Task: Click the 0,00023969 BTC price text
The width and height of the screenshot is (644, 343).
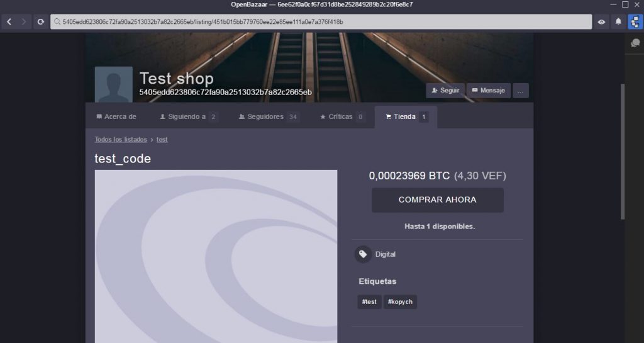Action: [x=409, y=176]
